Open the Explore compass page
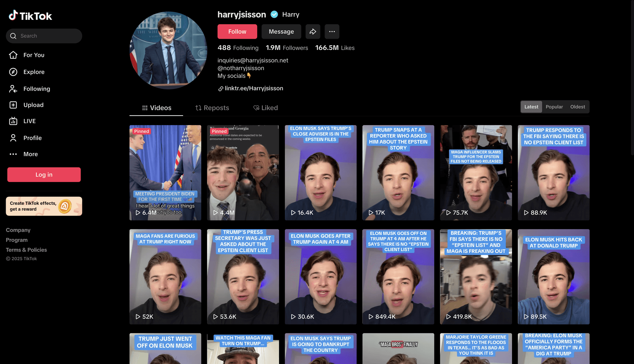 coord(33,72)
